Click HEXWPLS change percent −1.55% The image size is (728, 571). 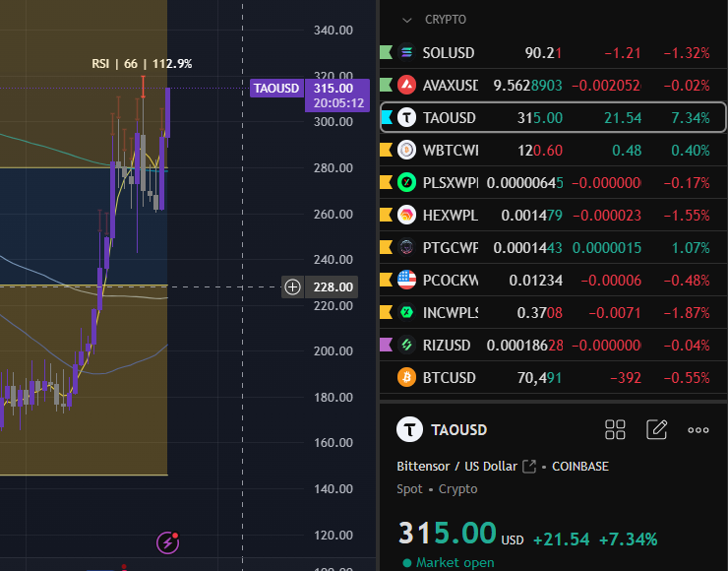pyautogui.click(x=687, y=216)
